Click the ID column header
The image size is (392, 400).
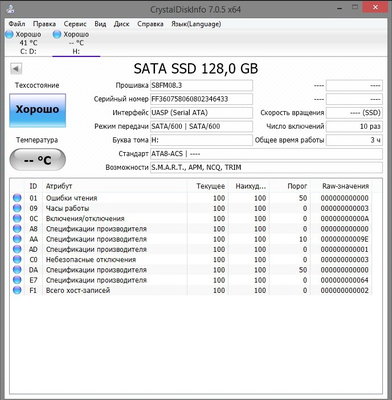[x=33, y=186]
